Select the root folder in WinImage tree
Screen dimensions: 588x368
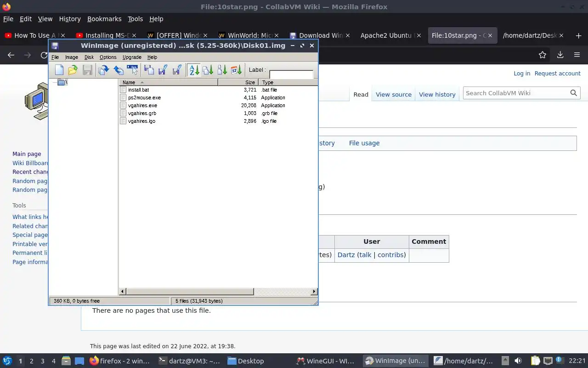click(x=62, y=82)
